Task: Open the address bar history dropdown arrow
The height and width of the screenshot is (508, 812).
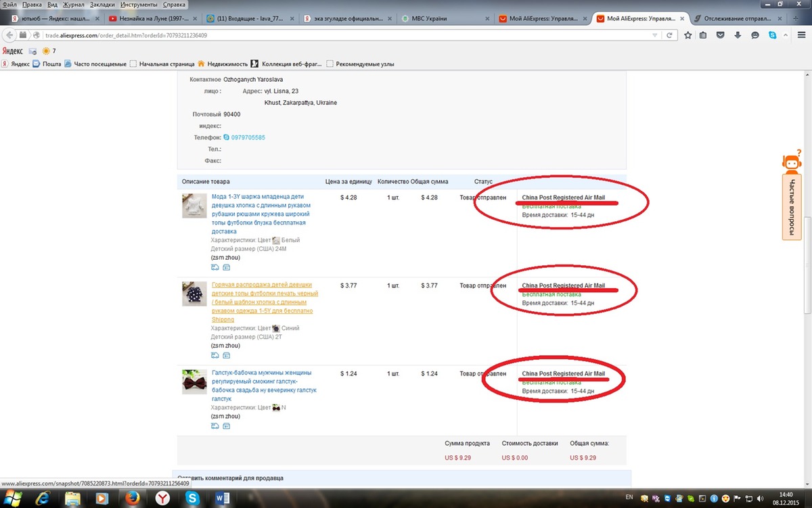Action: (x=655, y=35)
